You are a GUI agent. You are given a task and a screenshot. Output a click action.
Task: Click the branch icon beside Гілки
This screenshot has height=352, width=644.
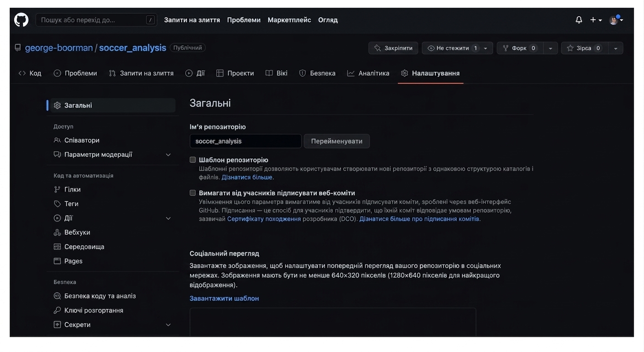tap(57, 189)
